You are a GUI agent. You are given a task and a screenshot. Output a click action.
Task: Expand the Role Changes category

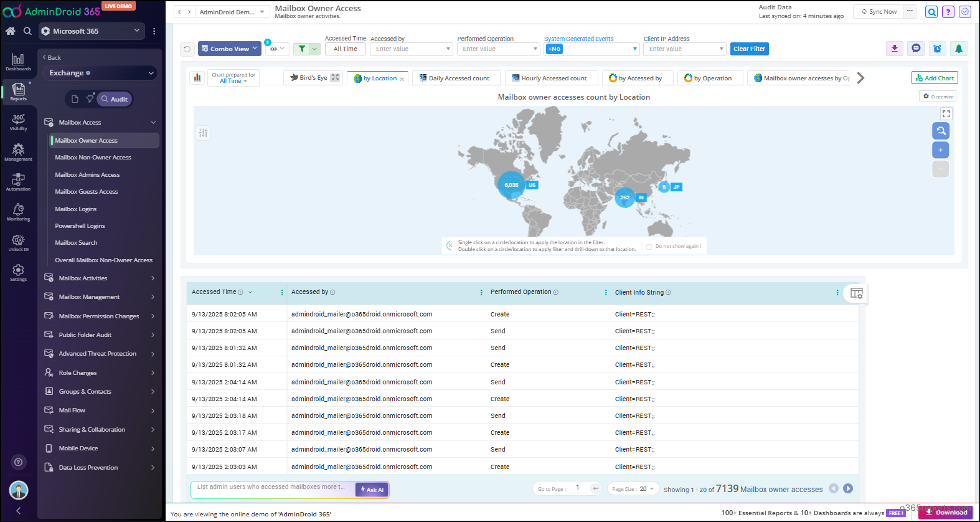click(100, 373)
